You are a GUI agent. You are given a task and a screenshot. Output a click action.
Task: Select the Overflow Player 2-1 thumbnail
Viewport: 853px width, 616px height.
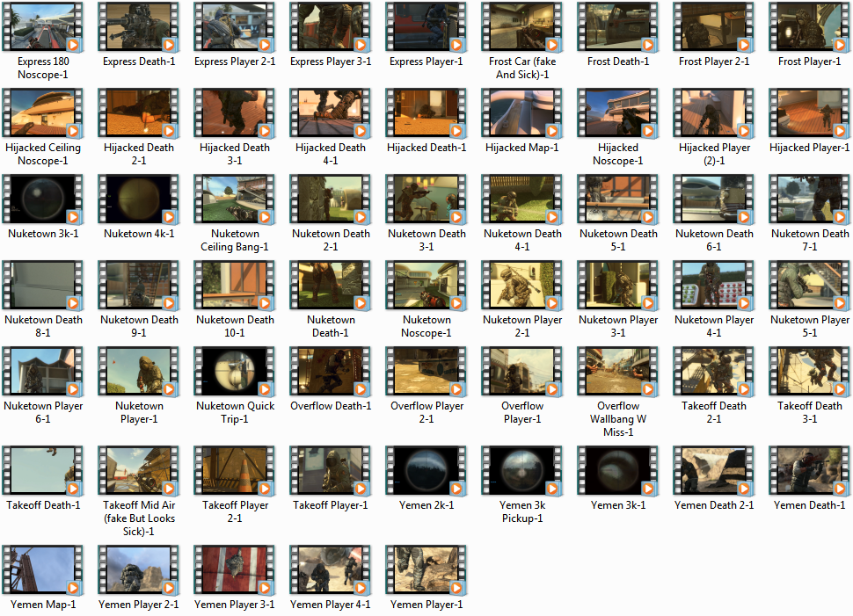tap(426, 371)
